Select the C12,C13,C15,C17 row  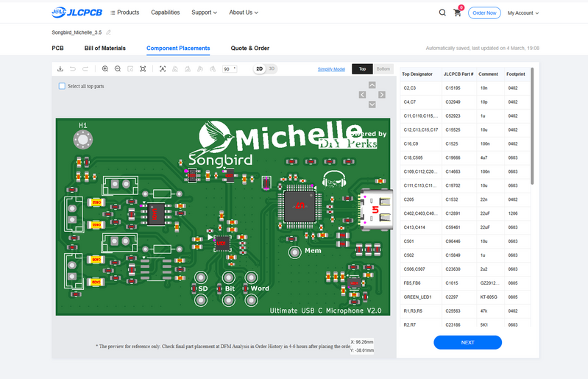pos(465,130)
